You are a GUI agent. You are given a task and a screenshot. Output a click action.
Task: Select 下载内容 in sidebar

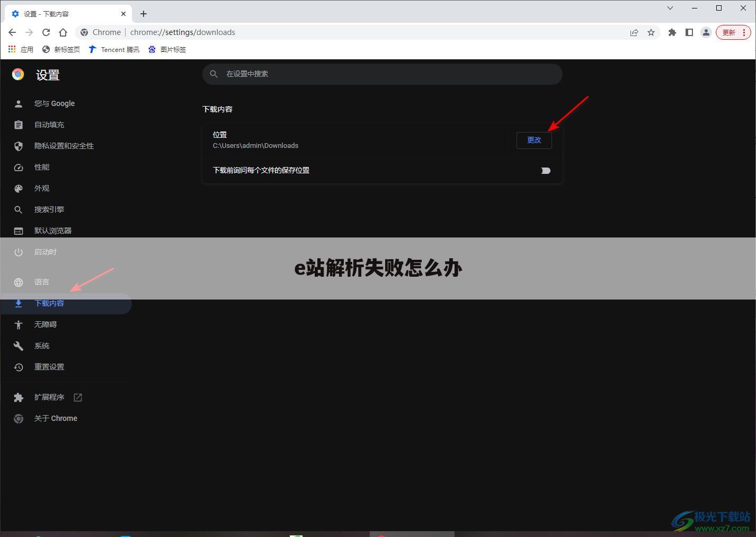(66, 303)
